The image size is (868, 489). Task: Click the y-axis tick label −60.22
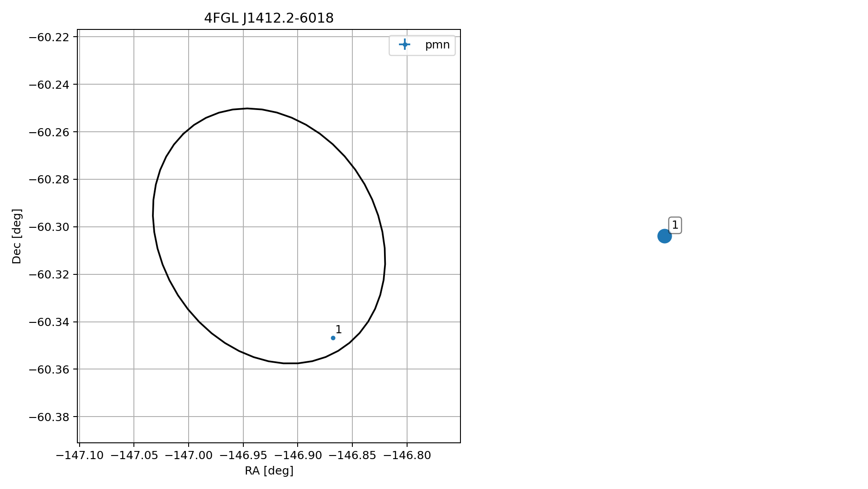(x=49, y=37)
